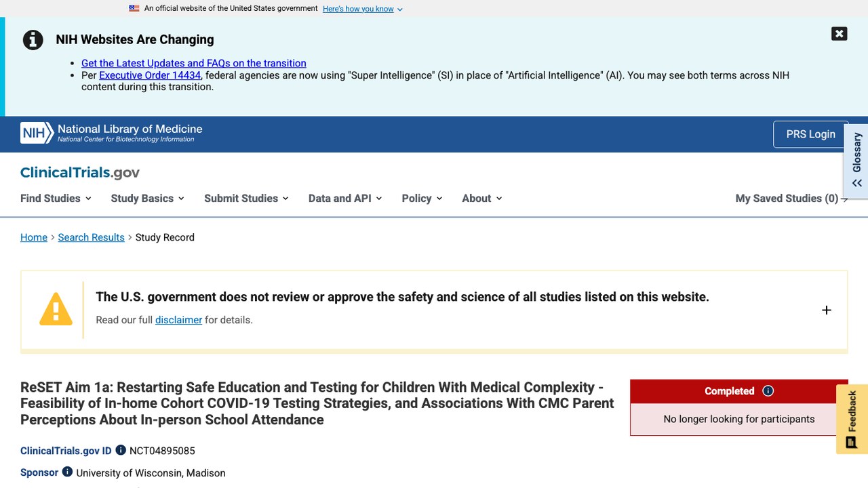Click No longer looking for participants text
This screenshot has height=488, width=868.
tap(739, 419)
